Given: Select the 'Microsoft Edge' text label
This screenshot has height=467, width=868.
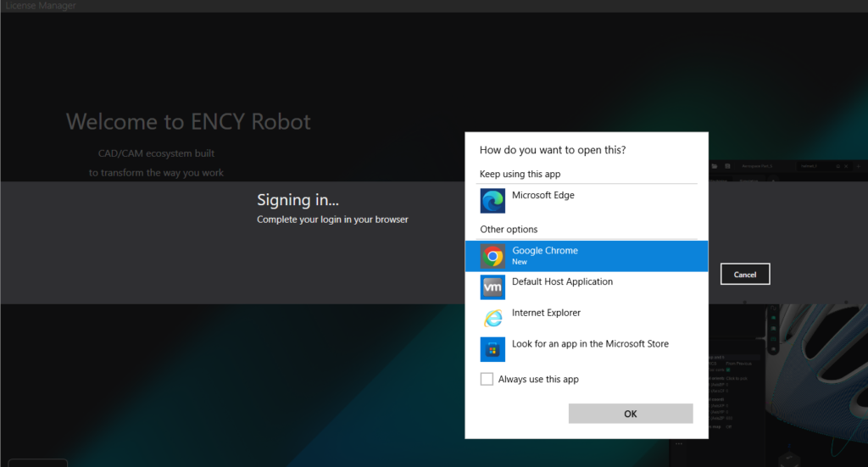Looking at the screenshot, I should [x=542, y=196].
